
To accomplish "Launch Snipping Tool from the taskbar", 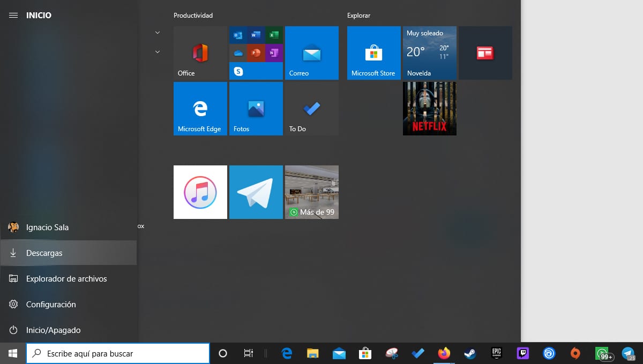I will 392,353.
